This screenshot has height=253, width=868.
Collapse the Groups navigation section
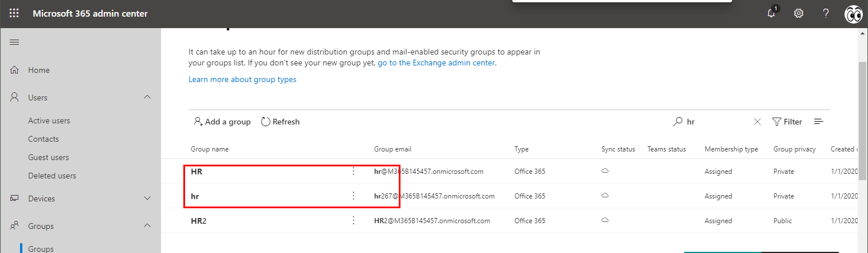point(147,226)
